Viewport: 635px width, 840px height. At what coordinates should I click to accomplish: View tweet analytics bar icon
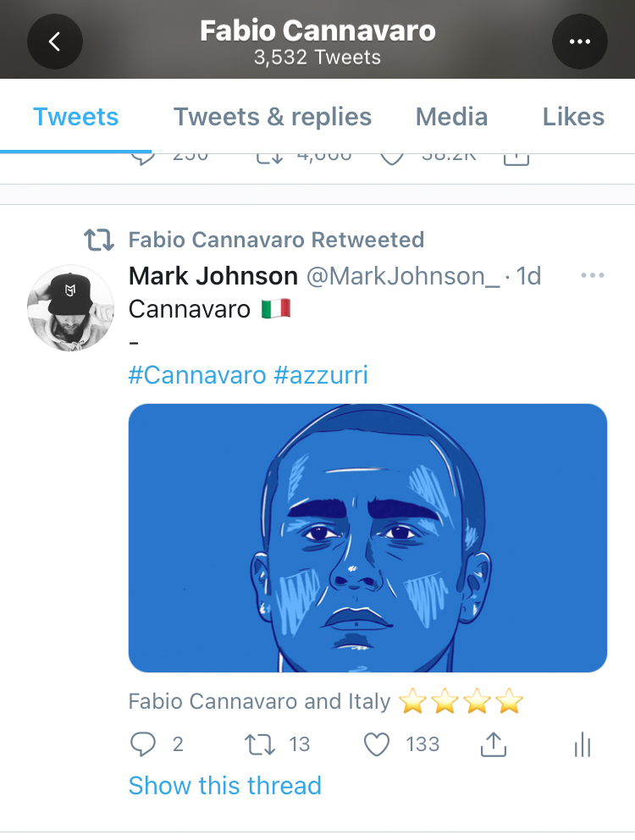[x=582, y=744]
